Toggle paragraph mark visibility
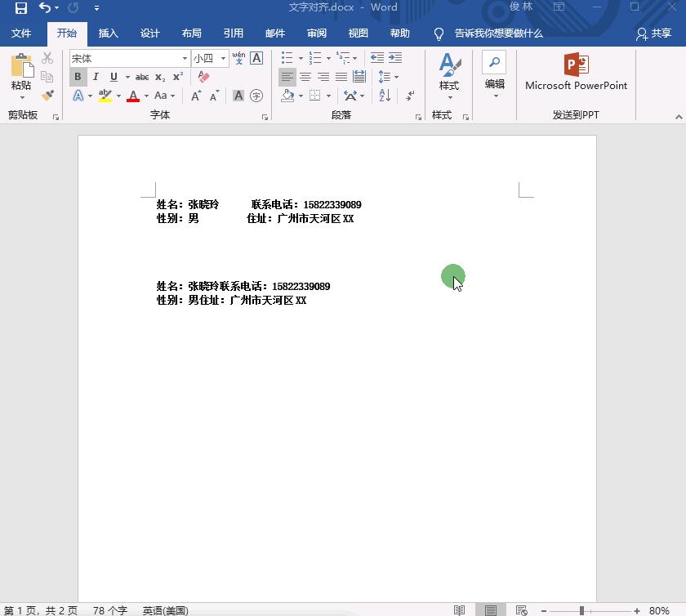 [x=411, y=96]
